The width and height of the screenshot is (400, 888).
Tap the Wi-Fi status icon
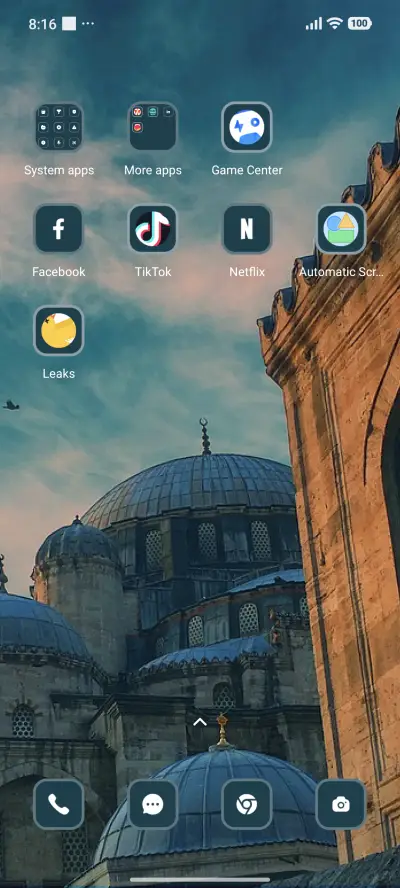coord(335,23)
